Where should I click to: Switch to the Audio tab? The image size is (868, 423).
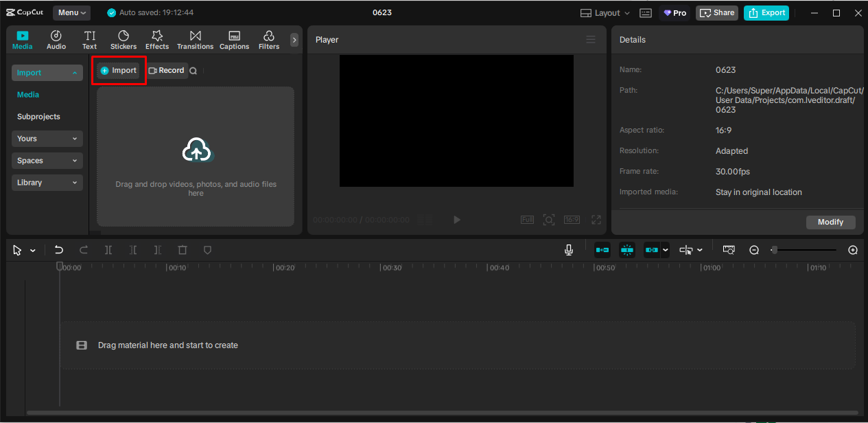(56, 38)
